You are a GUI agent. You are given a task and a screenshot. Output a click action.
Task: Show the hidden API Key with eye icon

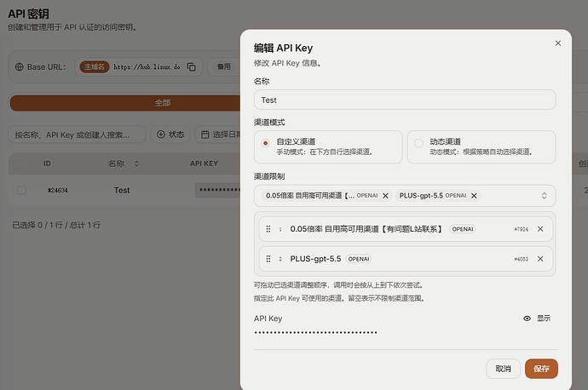click(527, 318)
